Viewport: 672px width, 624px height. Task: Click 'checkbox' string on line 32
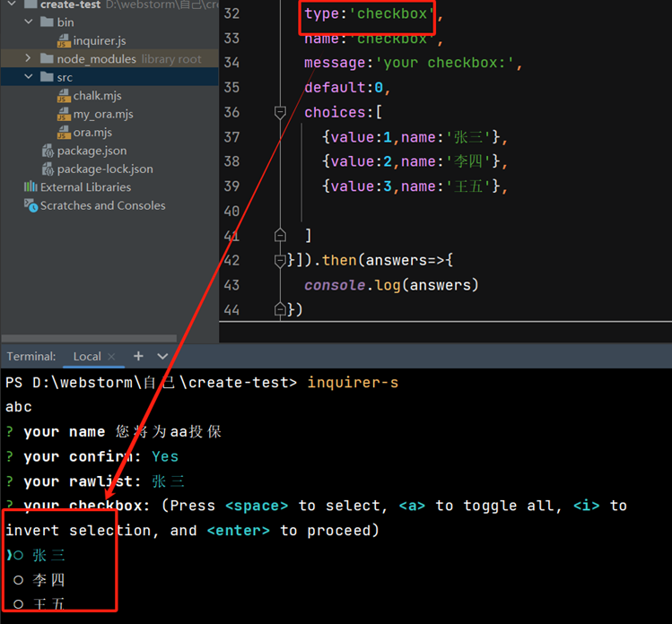(392, 13)
